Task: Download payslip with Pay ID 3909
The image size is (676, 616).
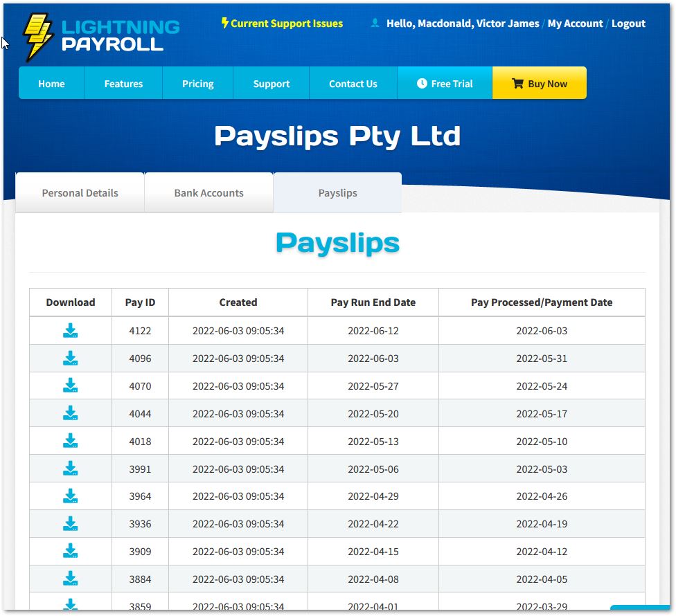Action: tap(70, 552)
